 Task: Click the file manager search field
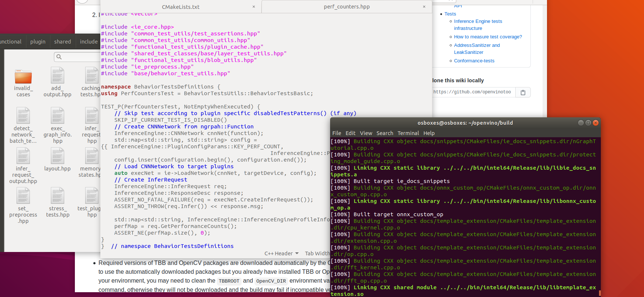(77, 57)
